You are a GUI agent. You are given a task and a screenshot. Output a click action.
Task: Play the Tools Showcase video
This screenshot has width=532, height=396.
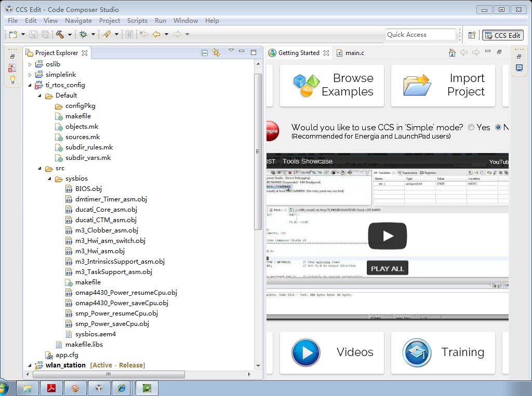click(x=388, y=236)
